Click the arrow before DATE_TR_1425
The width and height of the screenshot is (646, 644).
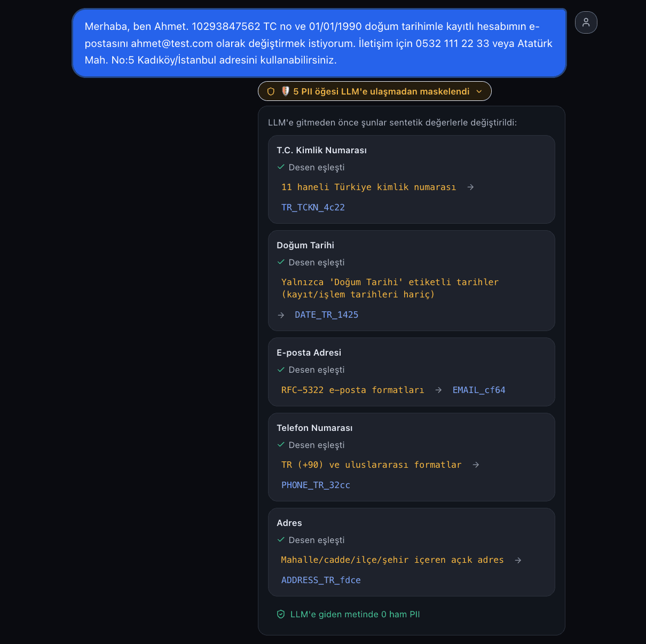281,315
